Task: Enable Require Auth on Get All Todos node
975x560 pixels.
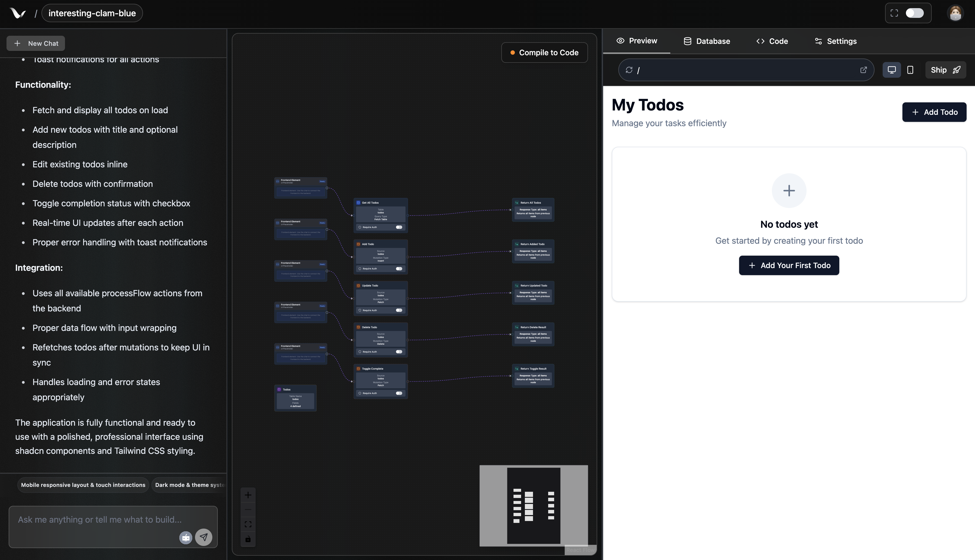Action: tap(399, 227)
